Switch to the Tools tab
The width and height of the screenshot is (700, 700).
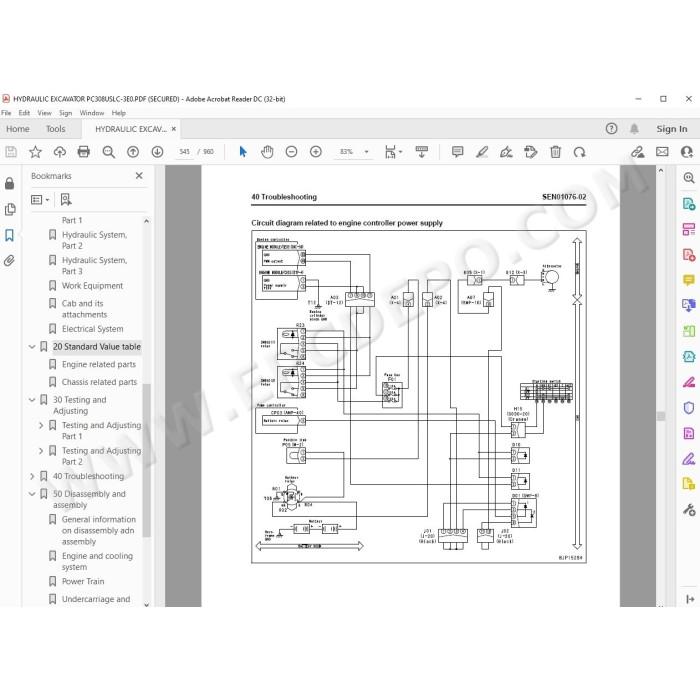(x=55, y=129)
